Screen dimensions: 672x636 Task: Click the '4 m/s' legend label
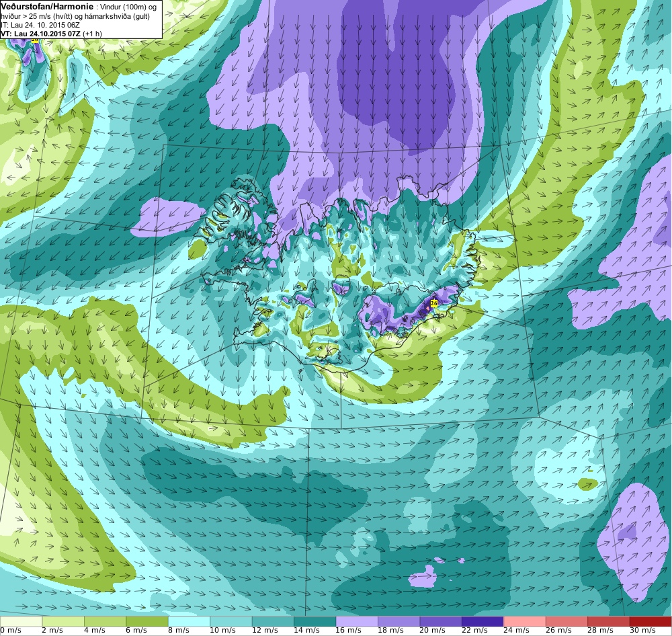(x=95, y=631)
